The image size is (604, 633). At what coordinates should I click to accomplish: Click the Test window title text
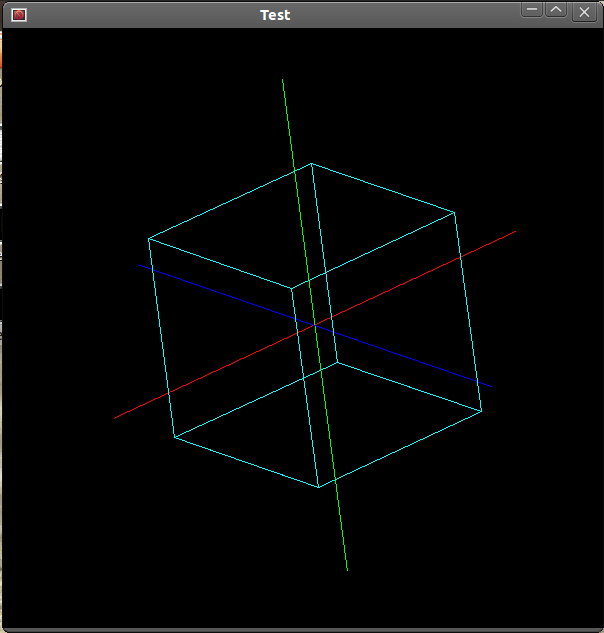[x=275, y=15]
